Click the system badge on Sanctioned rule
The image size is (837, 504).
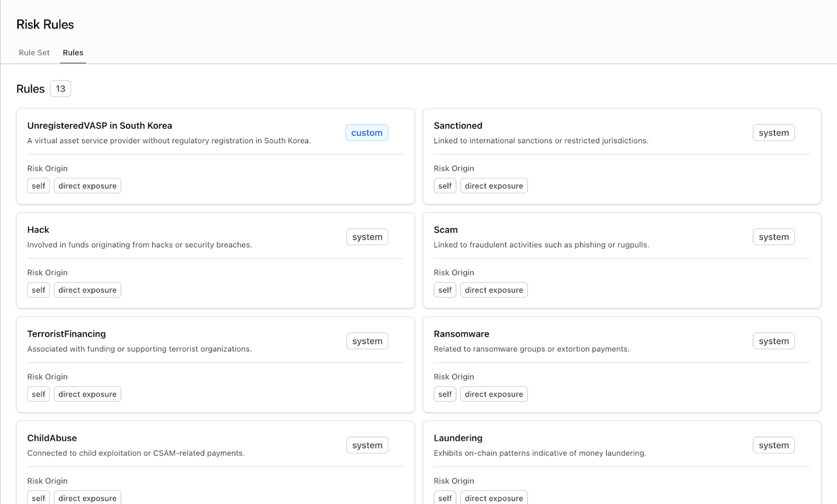point(773,133)
